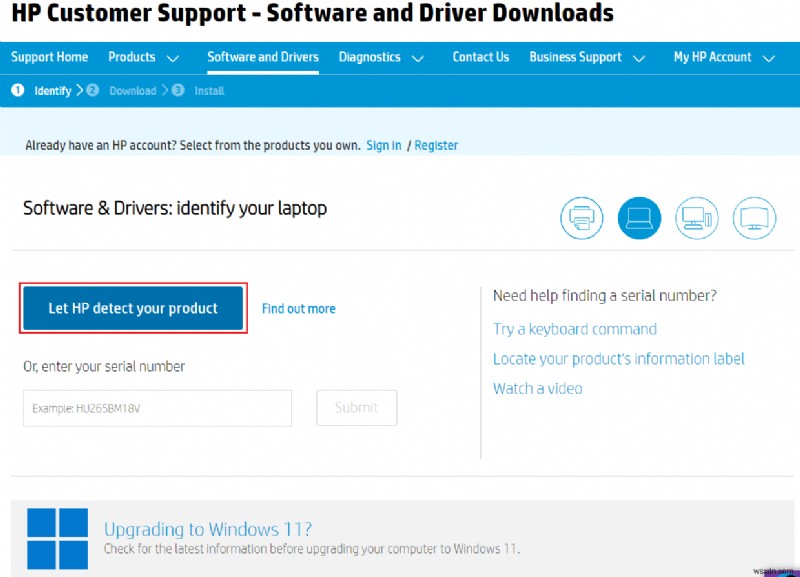Viewport: 800px width, 577px height.
Task: Expand the Diagnostics dropdown menu
Action: point(381,57)
